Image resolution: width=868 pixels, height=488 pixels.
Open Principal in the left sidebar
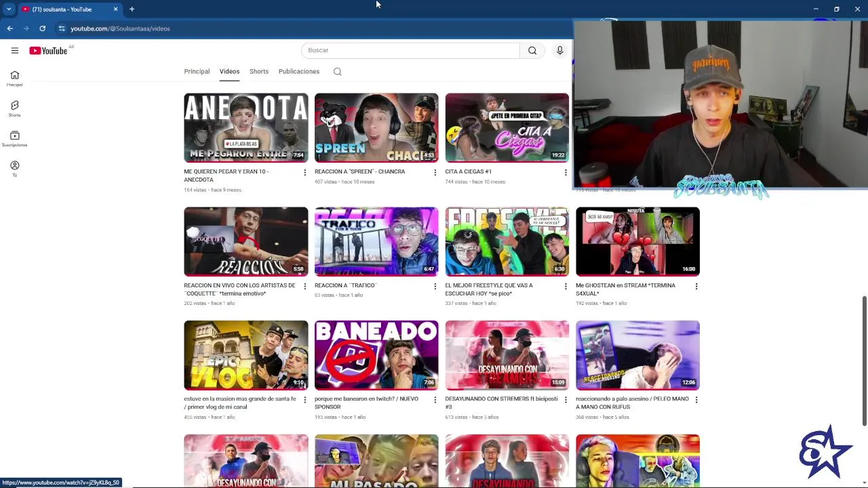(14, 79)
